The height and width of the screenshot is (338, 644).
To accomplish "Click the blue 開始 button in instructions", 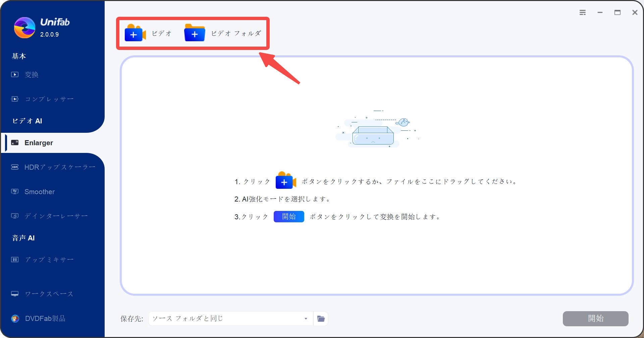I will click(x=289, y=217).
